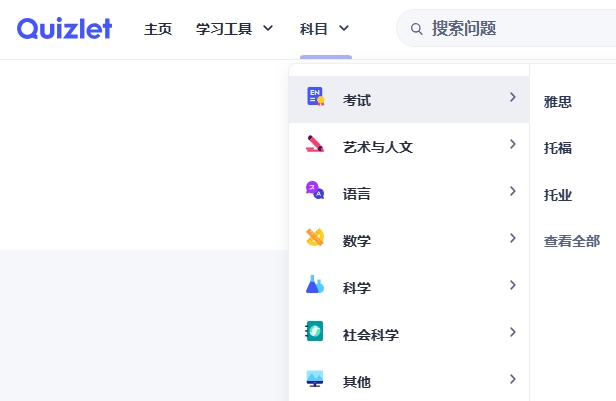
Task: Click the 艺术与人文 paintbrush icon
Action: tap(315, 144)
